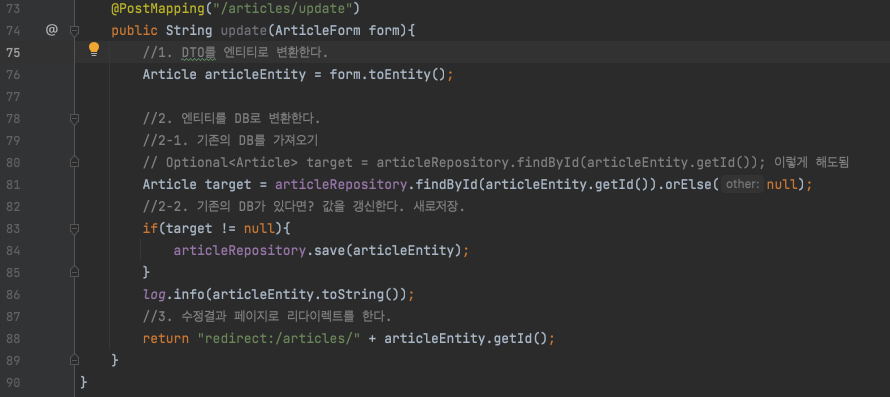Click findById on line 81
The width and height of the screenshot is (890, 397).
pos(446,185)
